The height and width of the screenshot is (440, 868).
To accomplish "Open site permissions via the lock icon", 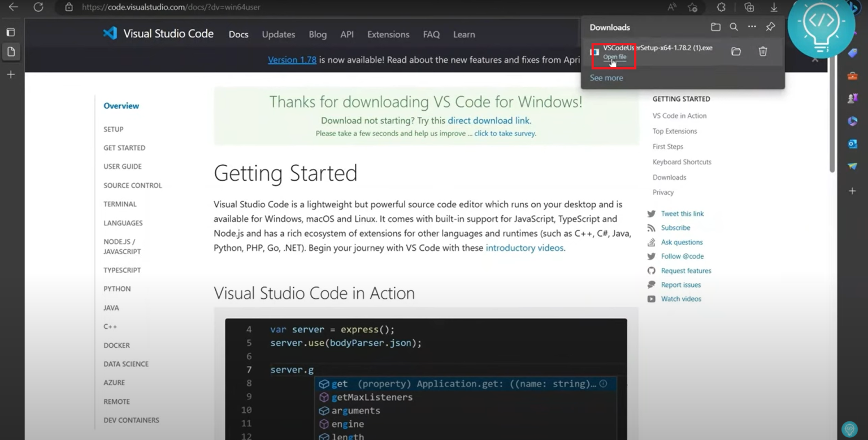I will (69, 7).
